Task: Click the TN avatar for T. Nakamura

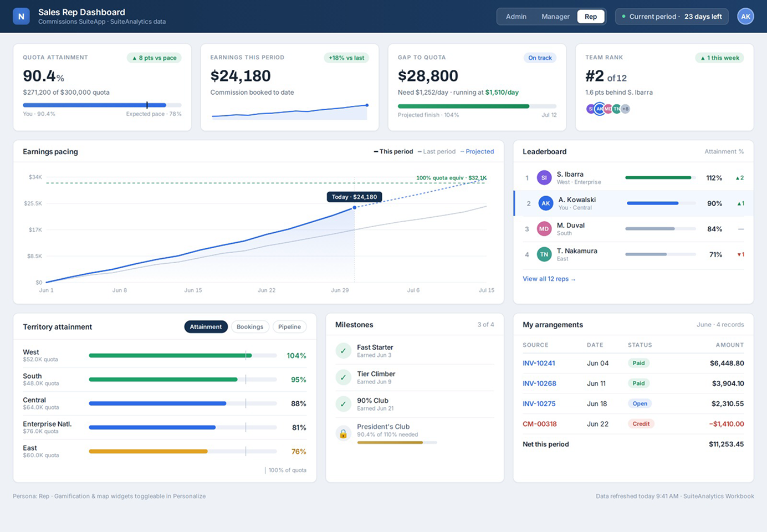Action: (x=544, y=254)
